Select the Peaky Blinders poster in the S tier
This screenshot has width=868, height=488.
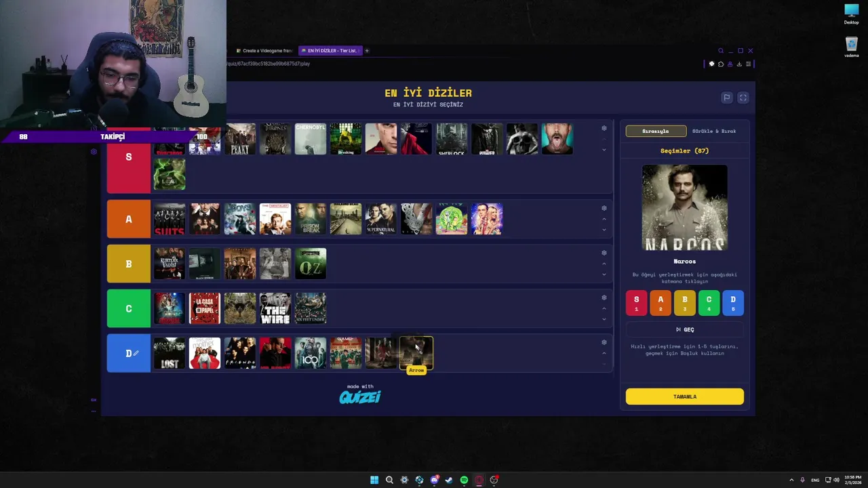[240, 139]
